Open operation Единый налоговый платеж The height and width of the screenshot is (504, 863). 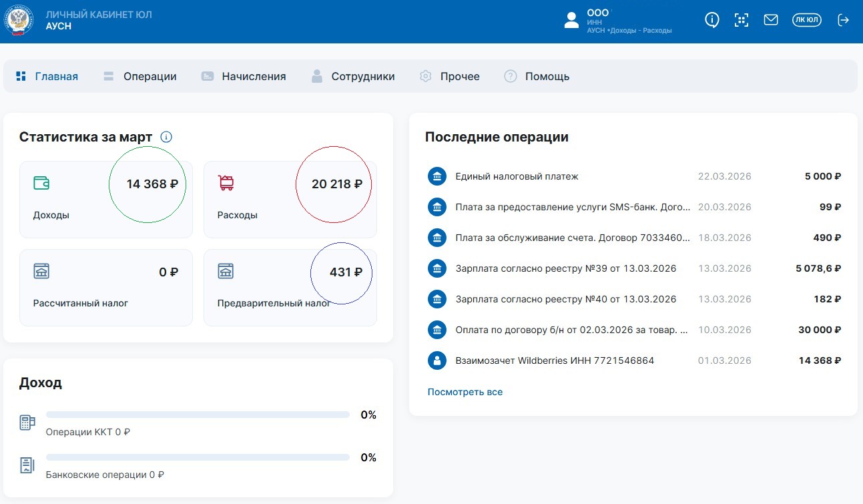pyautogui.click(x=634, y=176)
